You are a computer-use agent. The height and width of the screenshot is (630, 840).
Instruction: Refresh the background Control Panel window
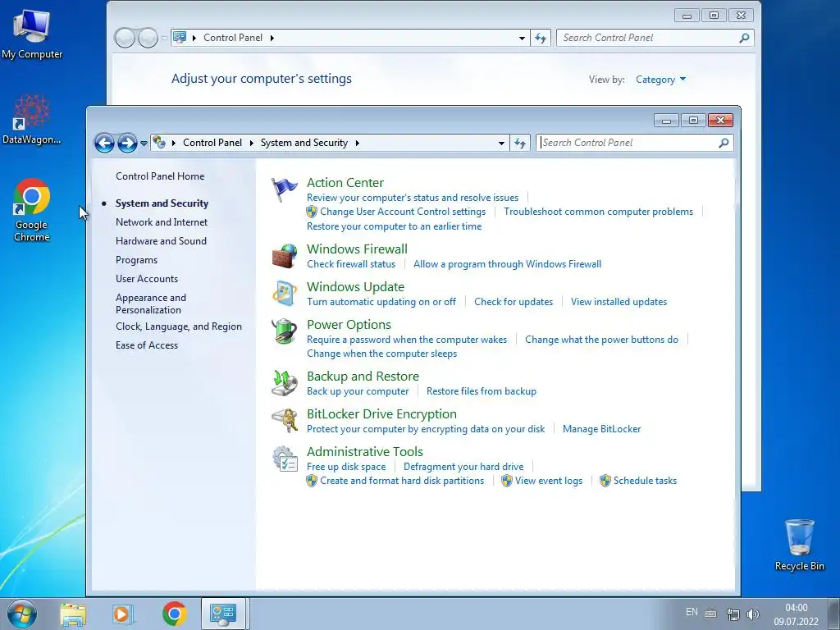click(540, 38)
